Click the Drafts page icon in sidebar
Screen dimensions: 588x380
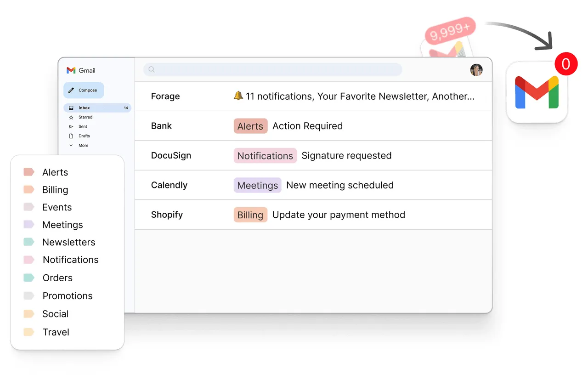click(x=71, y=136)
